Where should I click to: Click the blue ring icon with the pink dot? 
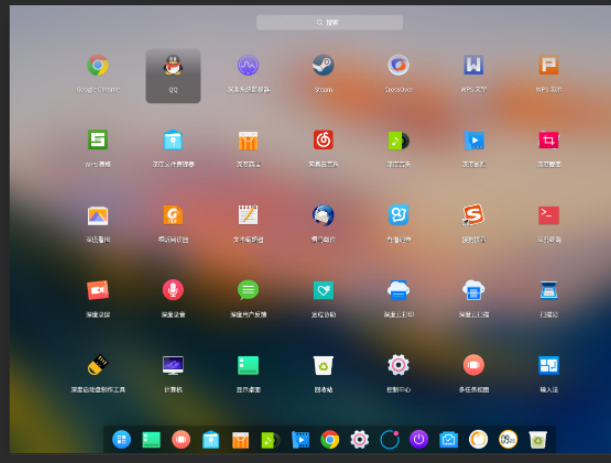point(389,440)
